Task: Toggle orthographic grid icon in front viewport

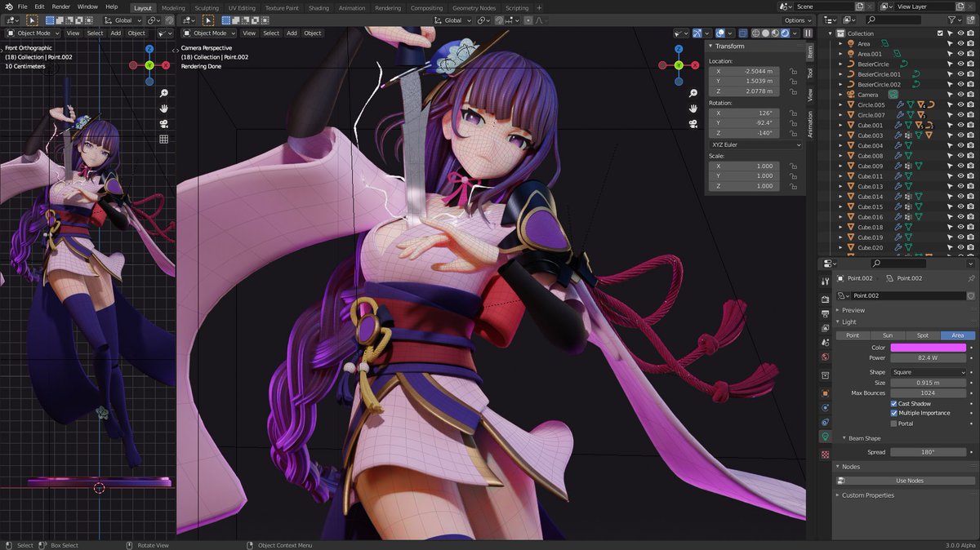Action: pyautogui.click(x=164, y=140)
